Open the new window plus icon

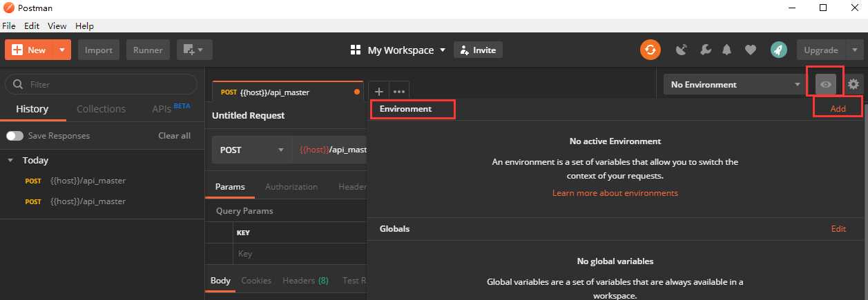pyautogui.click(x=194, y=50)
